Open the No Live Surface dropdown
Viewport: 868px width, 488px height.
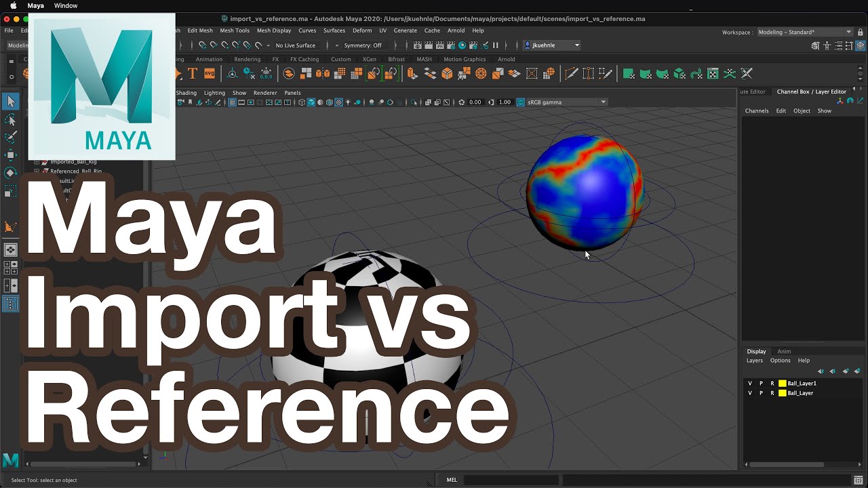point(295,45)
